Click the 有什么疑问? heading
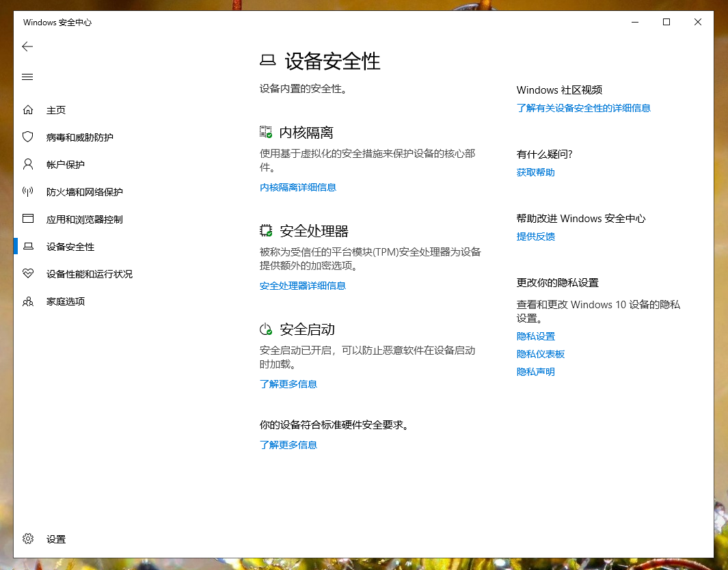This screenshot has height=570, width=728. click(545, 154)
